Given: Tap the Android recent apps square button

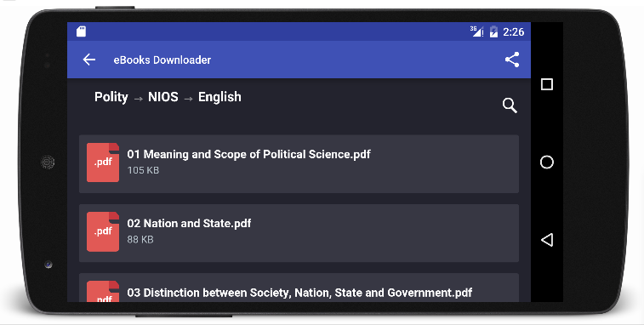Looking at the screenshot, I should pos(547,84).
